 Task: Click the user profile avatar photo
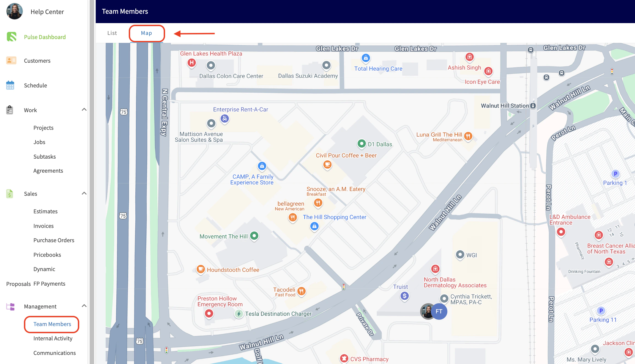tap(14, 12)
